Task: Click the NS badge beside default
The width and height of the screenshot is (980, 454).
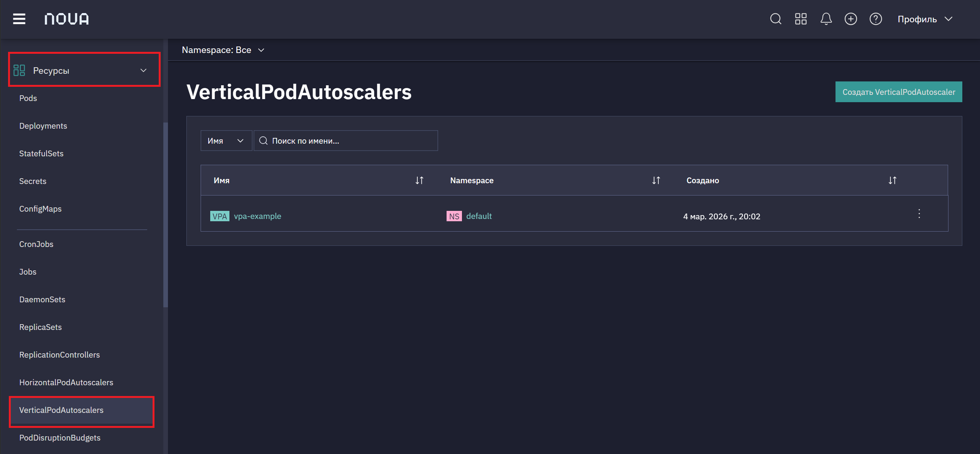Action: 454,216
